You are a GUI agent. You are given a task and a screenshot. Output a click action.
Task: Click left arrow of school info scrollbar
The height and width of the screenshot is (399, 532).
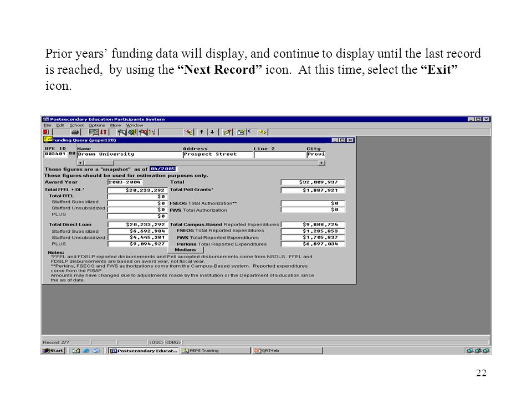(80, 163)
